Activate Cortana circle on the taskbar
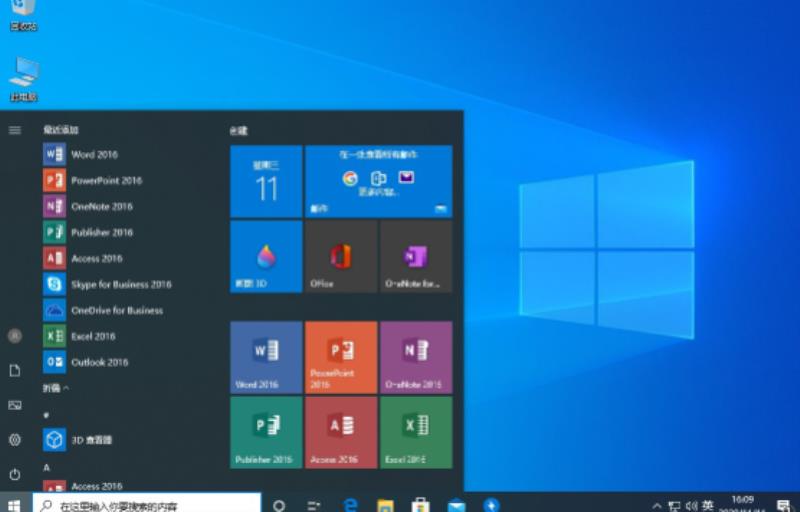 [279, 505]
